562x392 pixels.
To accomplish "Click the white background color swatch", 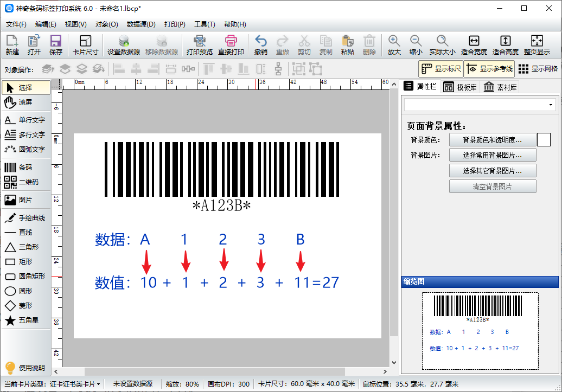I will [x=544, y=140].
